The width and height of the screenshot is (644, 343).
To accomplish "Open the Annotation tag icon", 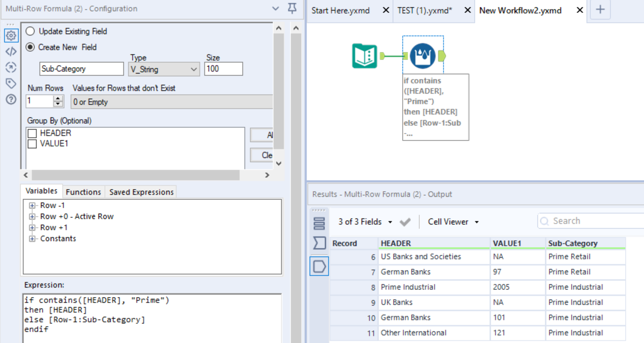I will 11,84.
